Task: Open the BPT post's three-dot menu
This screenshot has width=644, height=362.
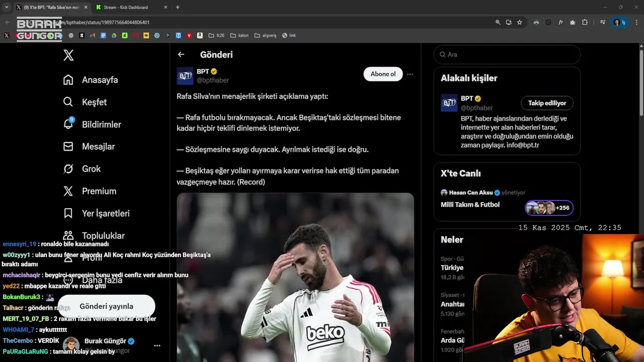Action: tap(410, 74)
